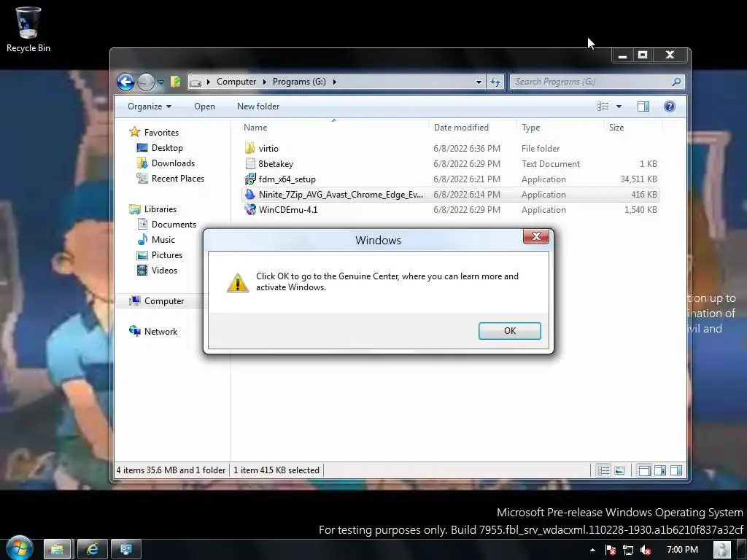Click Open in the Explorer toolbar

pos(204,106)
